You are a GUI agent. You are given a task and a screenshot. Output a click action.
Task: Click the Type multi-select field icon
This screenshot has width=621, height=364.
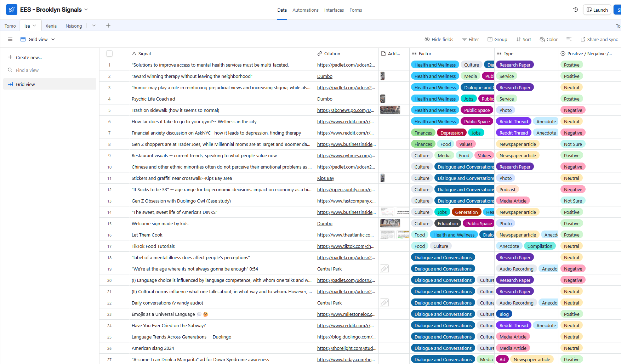click(x=499, y=53)
